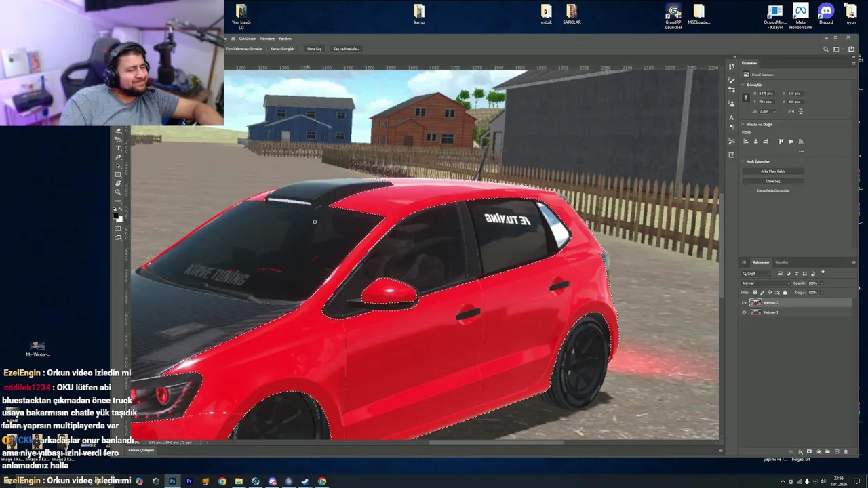This screenshot has height=488, width=868.
Task: Open the Clone Source stamp panel icon
Action: coord(732,103)
